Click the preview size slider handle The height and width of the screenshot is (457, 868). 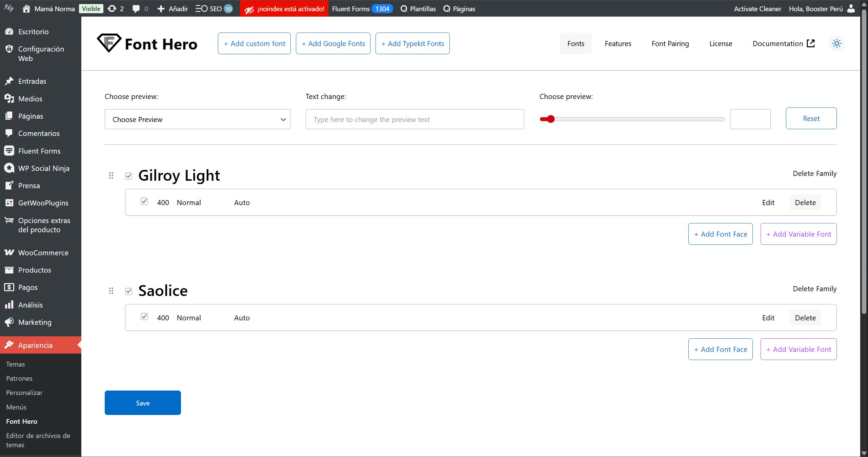[x=551, y=119]
